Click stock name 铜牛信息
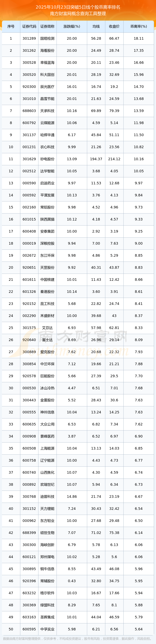 tap(47, 569)
